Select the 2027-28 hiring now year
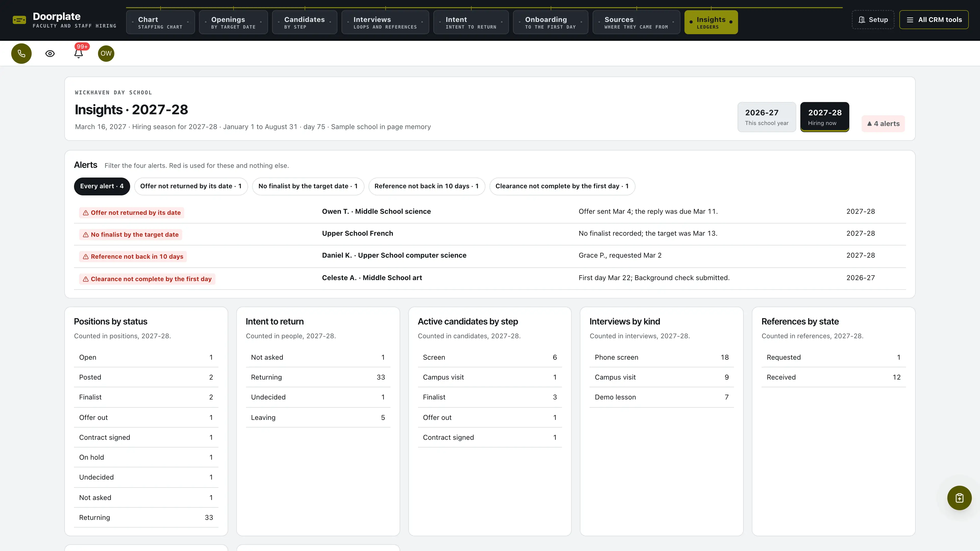Viewport: 980px width, 551px height. pyautogui.click(x=824, y=117)
